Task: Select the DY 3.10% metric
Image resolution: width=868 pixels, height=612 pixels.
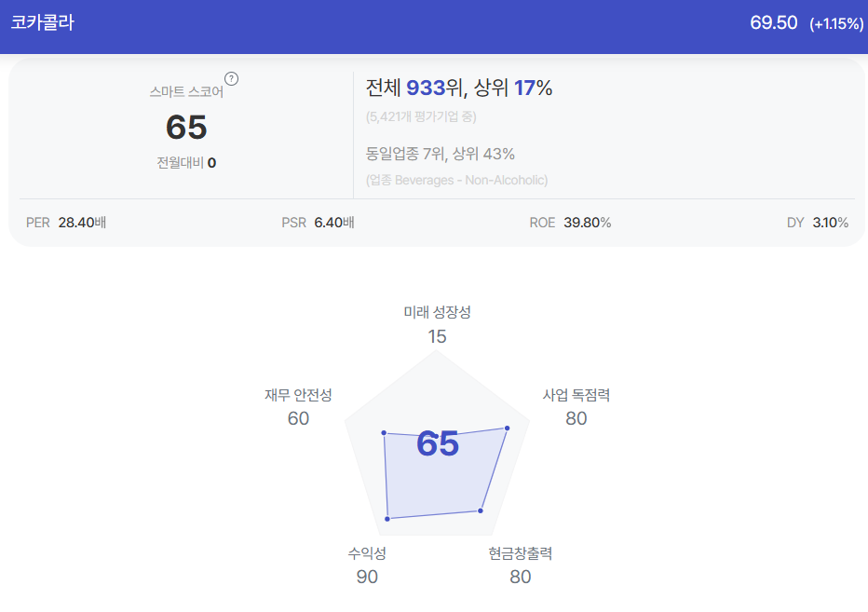Action: [x=818, y=223]
